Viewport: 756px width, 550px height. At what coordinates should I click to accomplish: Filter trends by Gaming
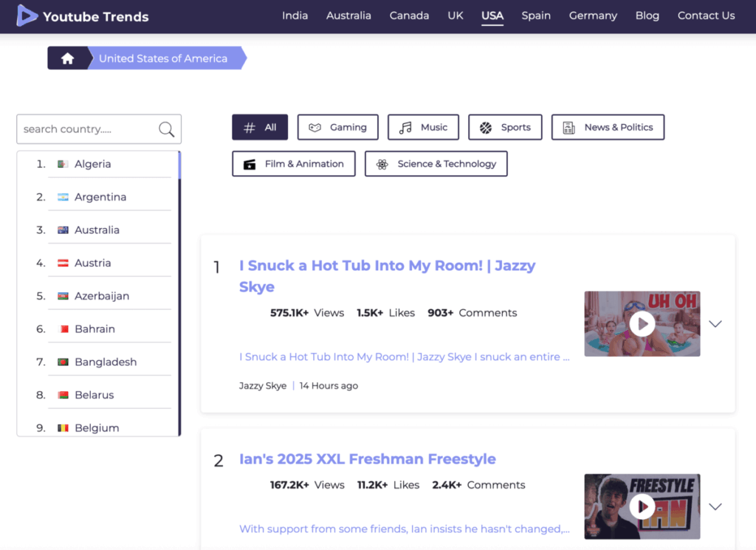(338, 127)
